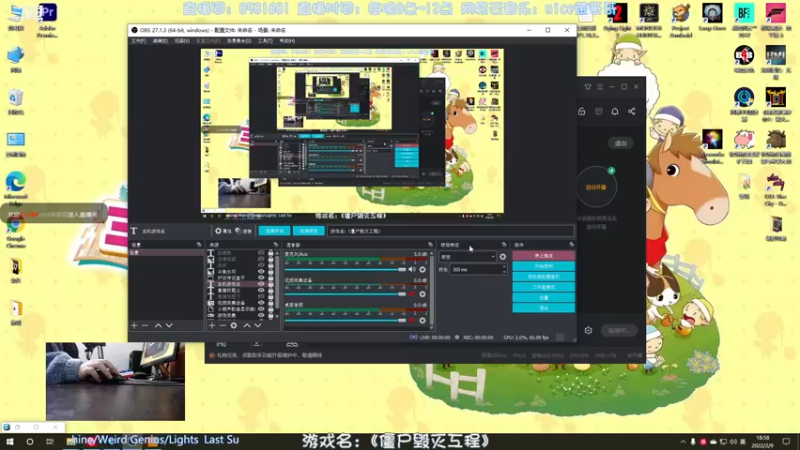Image resolution: width=800 pixels, height=450 pixels.
Task: Click 属性 properties gear above Scenes panel
Action: point(222,231)
